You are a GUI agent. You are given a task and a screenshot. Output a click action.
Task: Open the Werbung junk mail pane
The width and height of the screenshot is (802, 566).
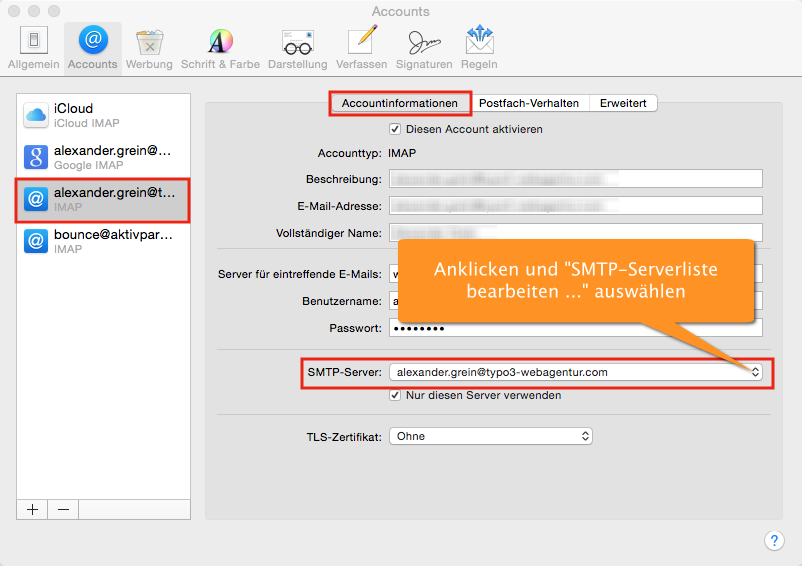pyautogui.click(x=149, y=48)
